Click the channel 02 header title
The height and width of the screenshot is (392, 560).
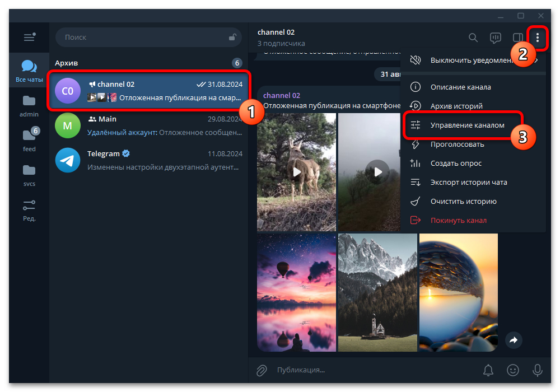[276, 32]
